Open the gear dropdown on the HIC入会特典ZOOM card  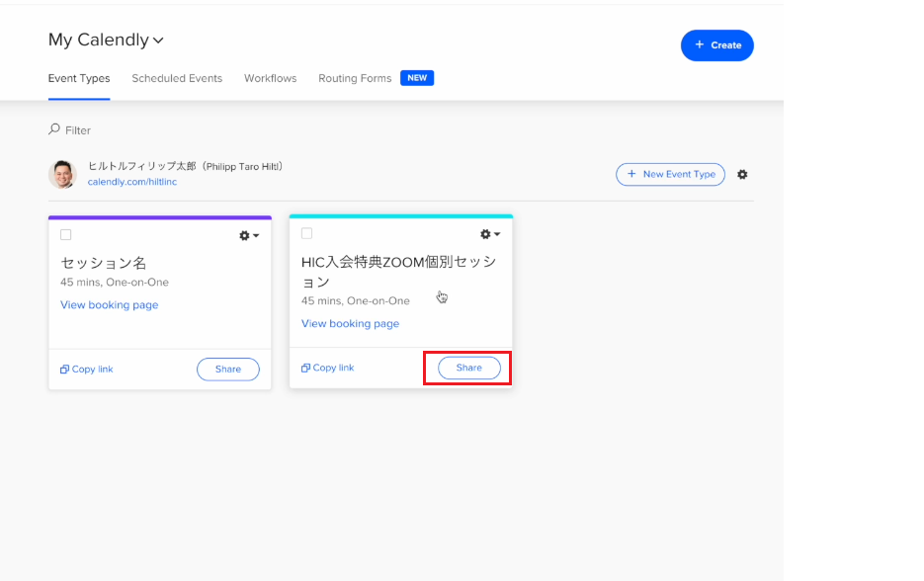click(x=490, y=234)
